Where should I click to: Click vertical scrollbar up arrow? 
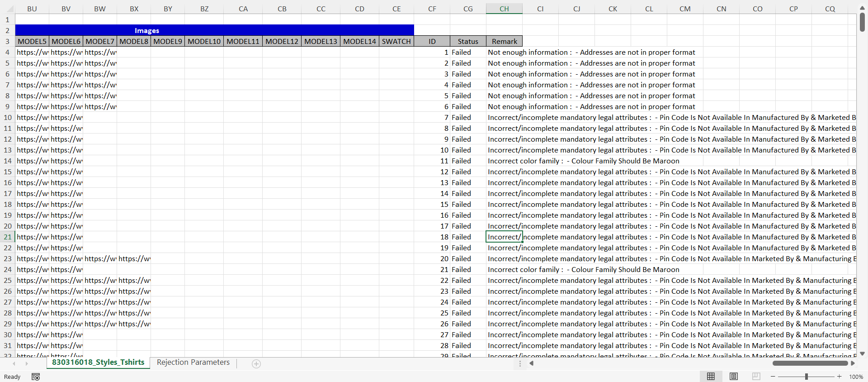(x=862, y=8)
